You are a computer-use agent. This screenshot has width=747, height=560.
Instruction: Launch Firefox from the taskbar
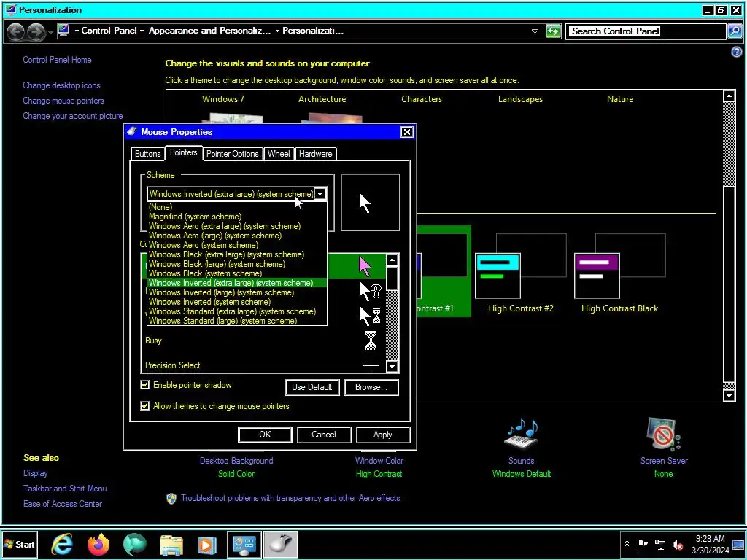pos(98,544)
